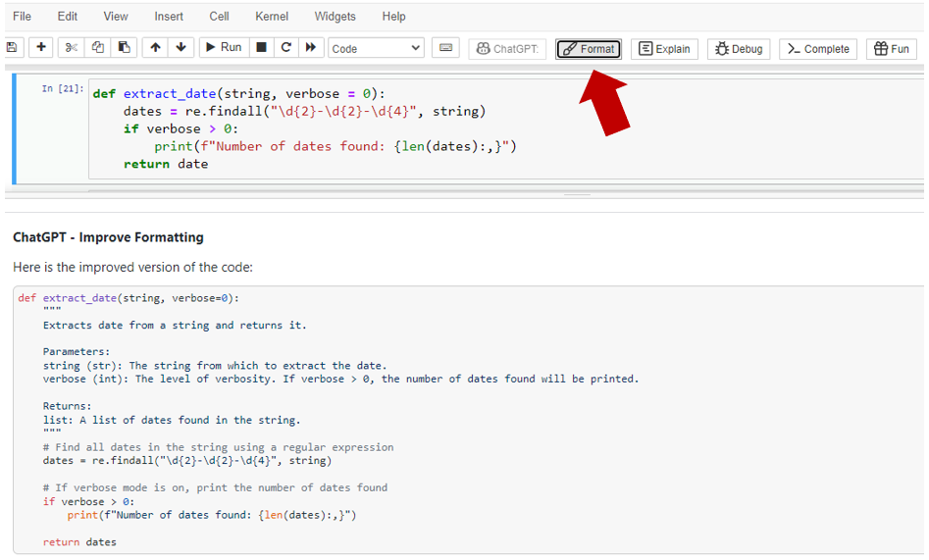929x560 pixels.
Task: Paste cells below icon
Action: tap(124, 48)
